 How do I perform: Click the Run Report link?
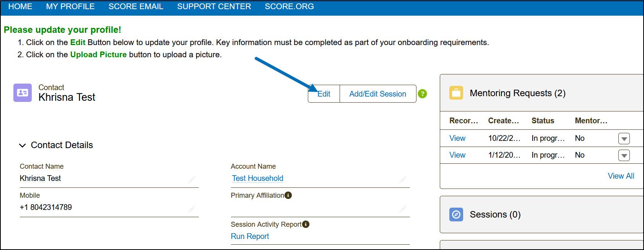[x=250, y=236]
